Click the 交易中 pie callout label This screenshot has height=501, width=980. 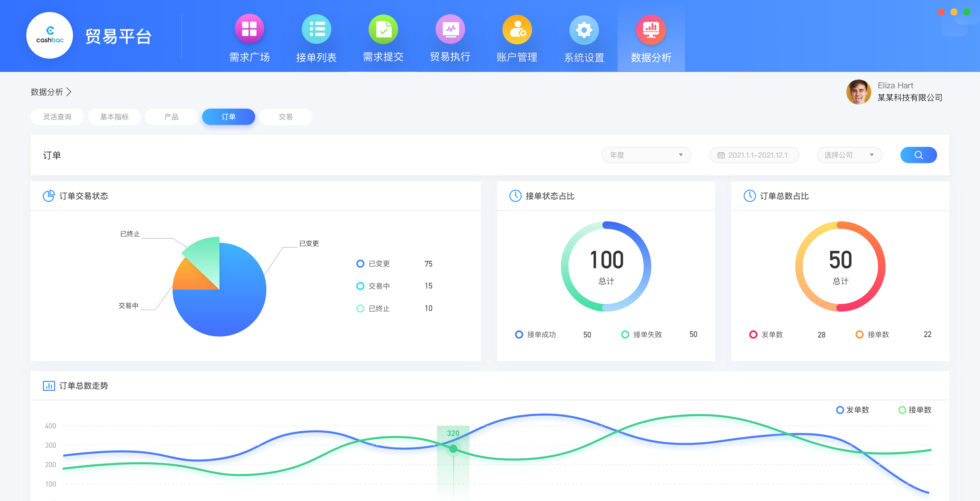(x=128, y=306)
